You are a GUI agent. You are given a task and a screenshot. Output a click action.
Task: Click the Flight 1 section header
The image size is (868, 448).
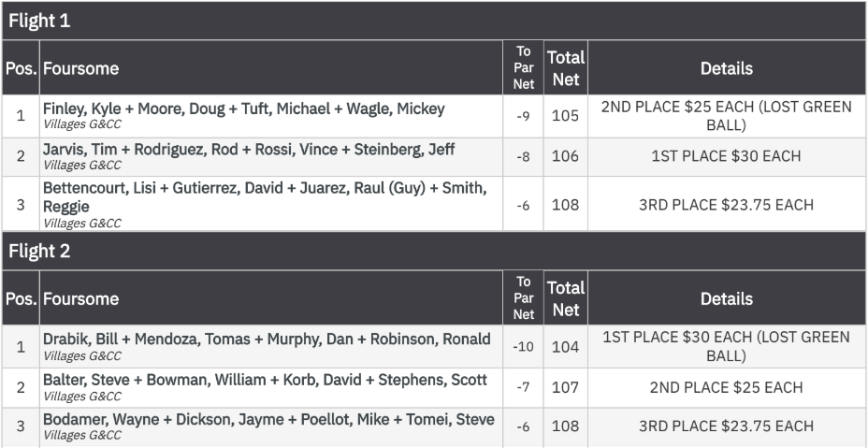pyautogui.click(x=434, y=21)
